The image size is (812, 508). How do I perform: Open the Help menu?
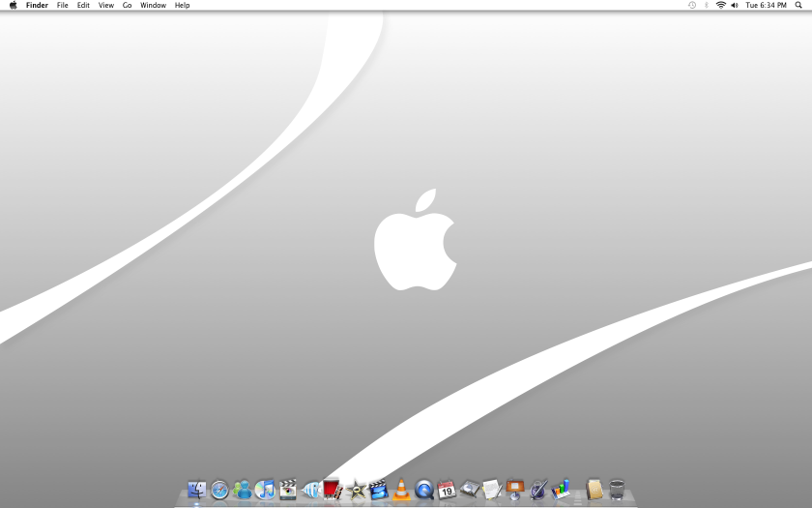[182, 5]
